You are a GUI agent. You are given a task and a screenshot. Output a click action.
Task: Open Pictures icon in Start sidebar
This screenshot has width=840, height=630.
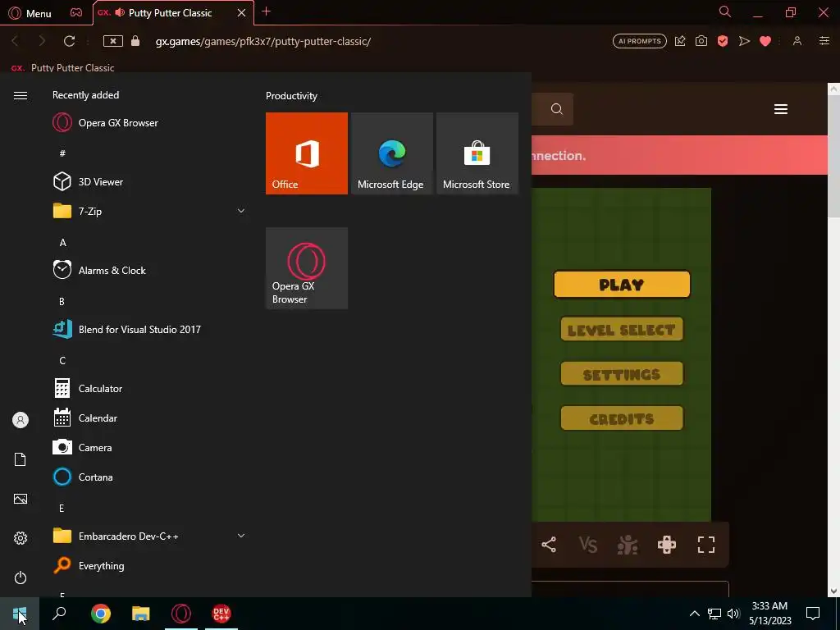pyautogui.click(x=21, y=499)
